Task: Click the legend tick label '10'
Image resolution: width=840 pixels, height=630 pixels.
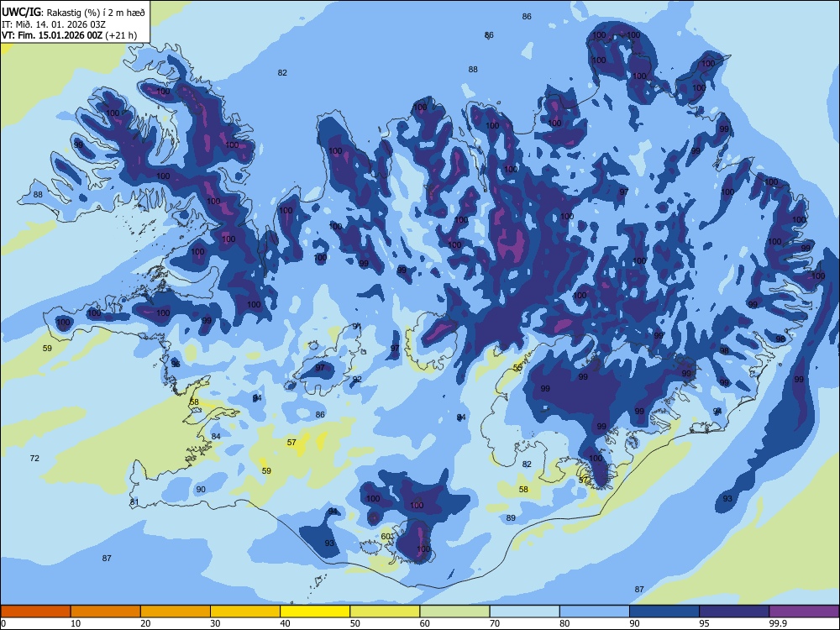Action: click(x=76, y=623)
